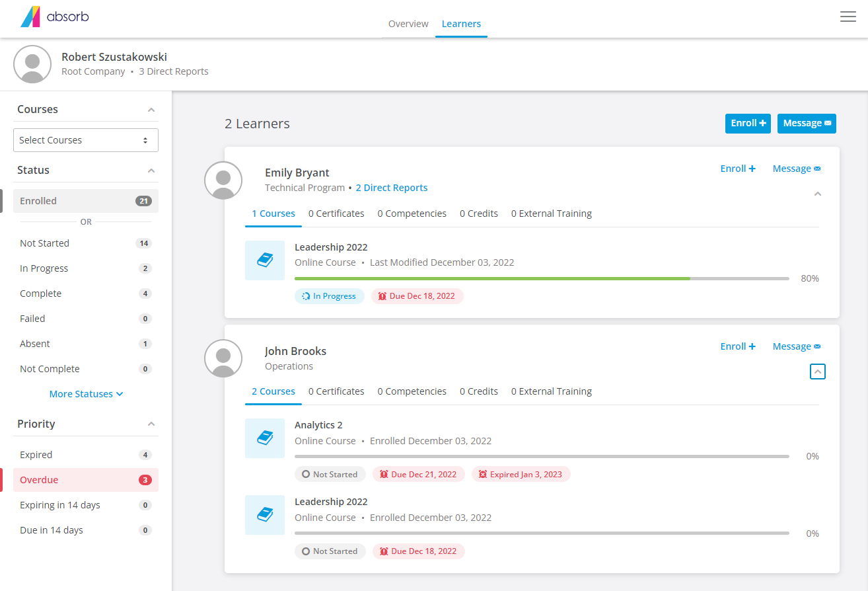Collapse the Status filter section
The height and width of the screenshot is (591, 868).
[151, 171]
